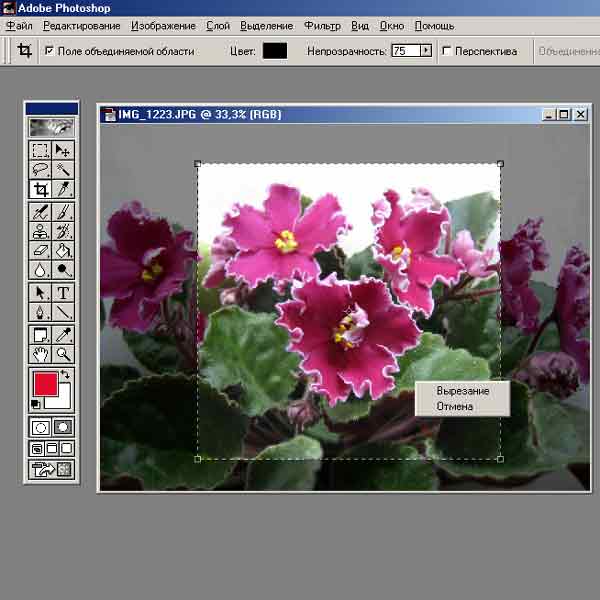The height and width of the screenshot is (600, 600).
Task: Enable the Перспектива checkbox
Action: click(x=446, y=51)
